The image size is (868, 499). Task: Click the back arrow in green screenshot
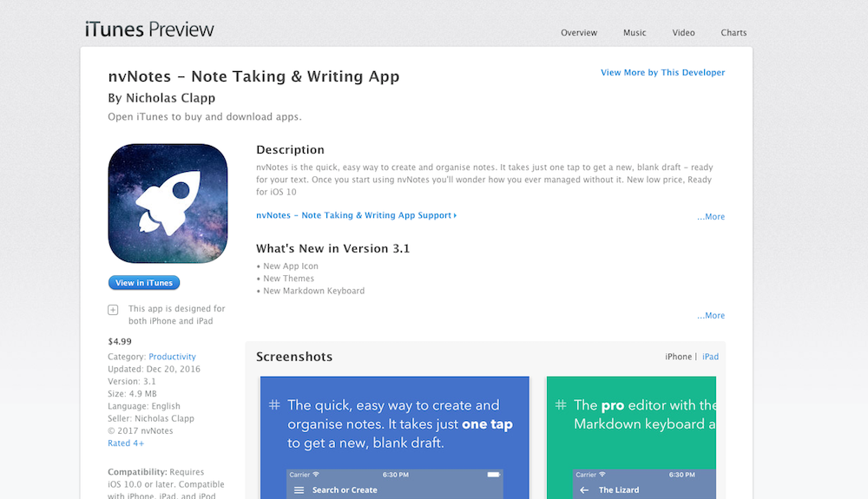click(584, 490)
